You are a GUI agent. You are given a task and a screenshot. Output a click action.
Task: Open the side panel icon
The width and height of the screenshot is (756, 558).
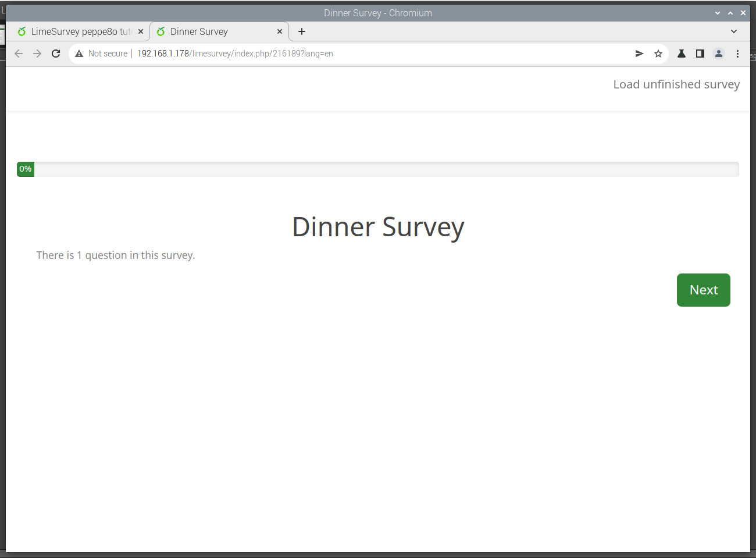[700, 53]
